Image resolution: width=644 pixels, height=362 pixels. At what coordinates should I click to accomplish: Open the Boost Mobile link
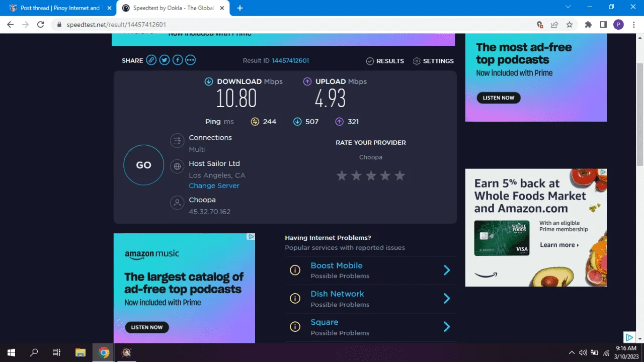336,265
